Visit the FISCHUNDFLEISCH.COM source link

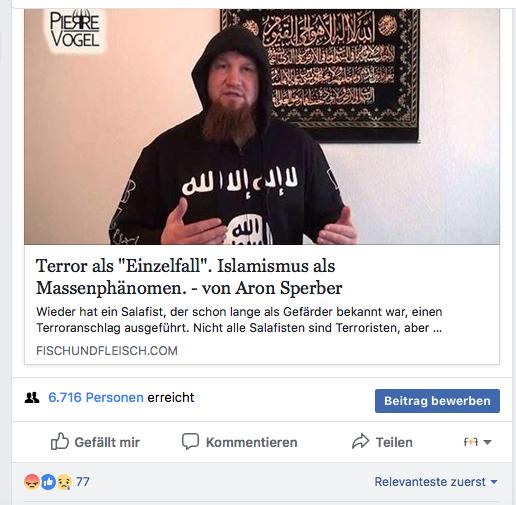[107, 351]
